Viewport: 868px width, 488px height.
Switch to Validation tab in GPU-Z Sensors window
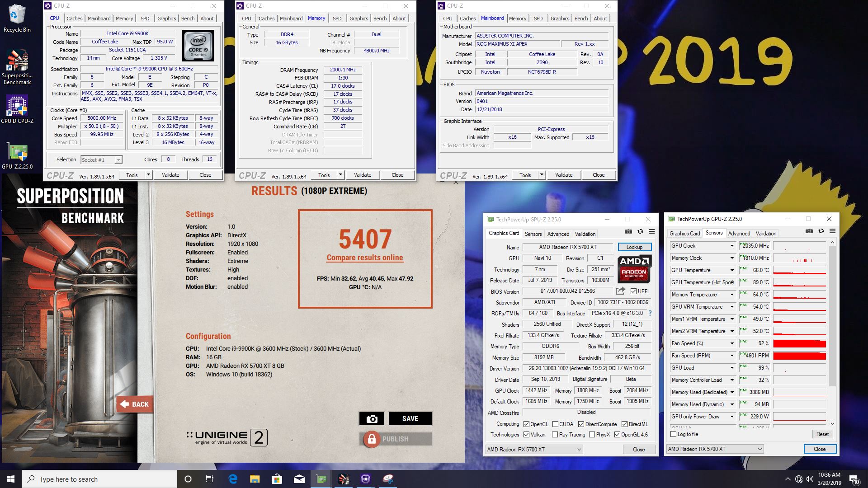click(766, 234)
